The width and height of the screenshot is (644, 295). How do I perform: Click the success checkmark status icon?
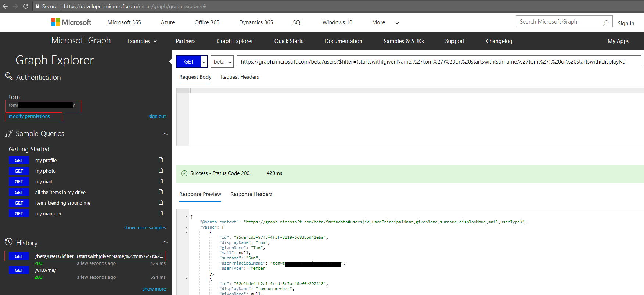184,173
